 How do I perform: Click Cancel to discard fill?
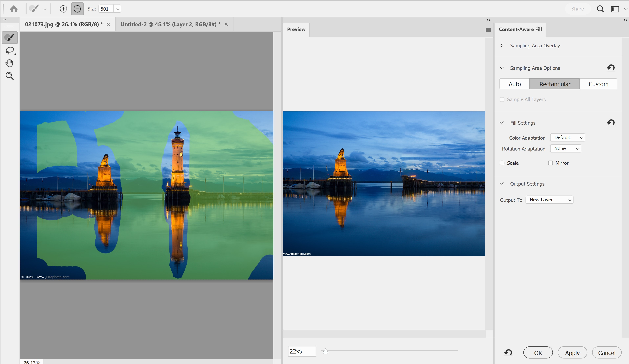pos(607,353)
